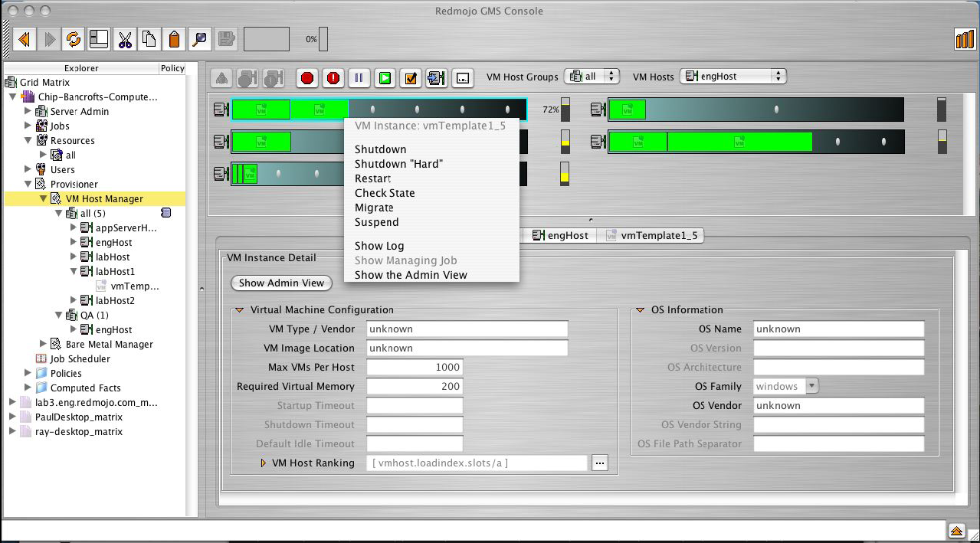Collapse the Virtual Machine Configuration section
Screen dimensions: 980x543
[x=239, y=310]
